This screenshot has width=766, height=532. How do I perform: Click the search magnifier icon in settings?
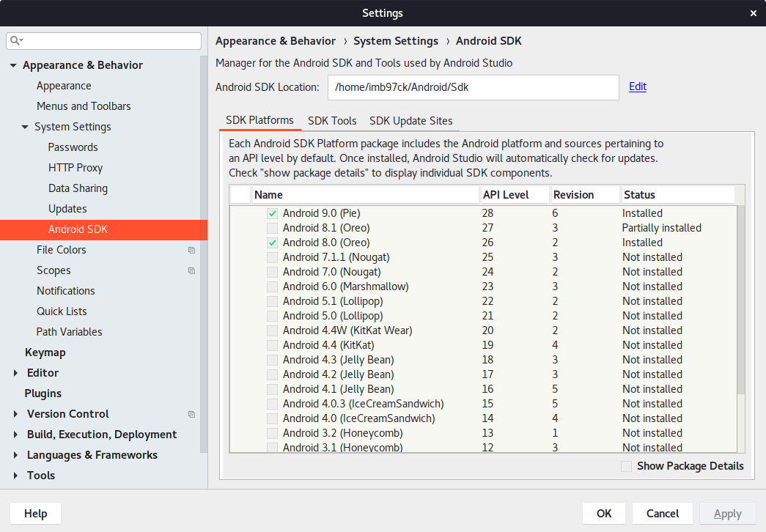pos(16,40)
